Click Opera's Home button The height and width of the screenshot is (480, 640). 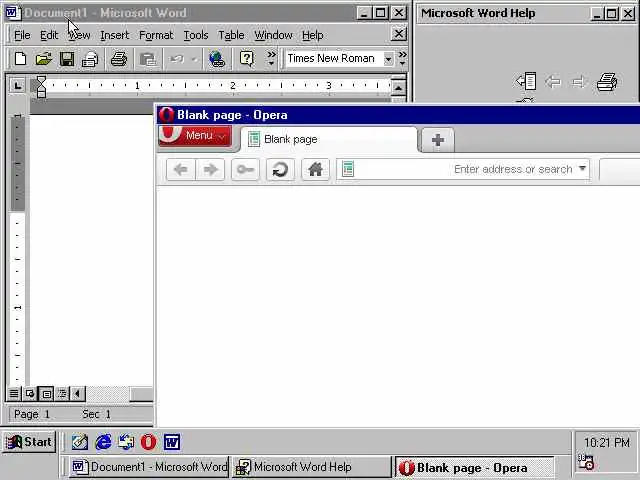315,169
